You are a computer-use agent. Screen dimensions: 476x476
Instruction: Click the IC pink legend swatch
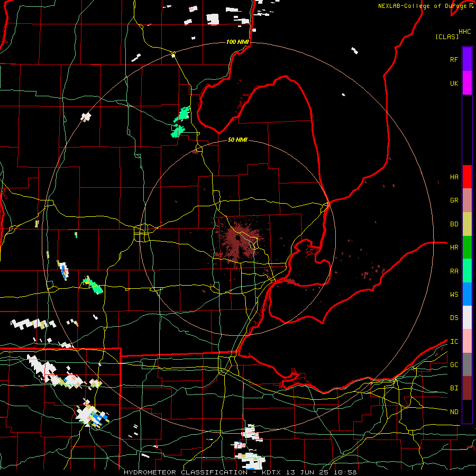(x=467, y=341)
